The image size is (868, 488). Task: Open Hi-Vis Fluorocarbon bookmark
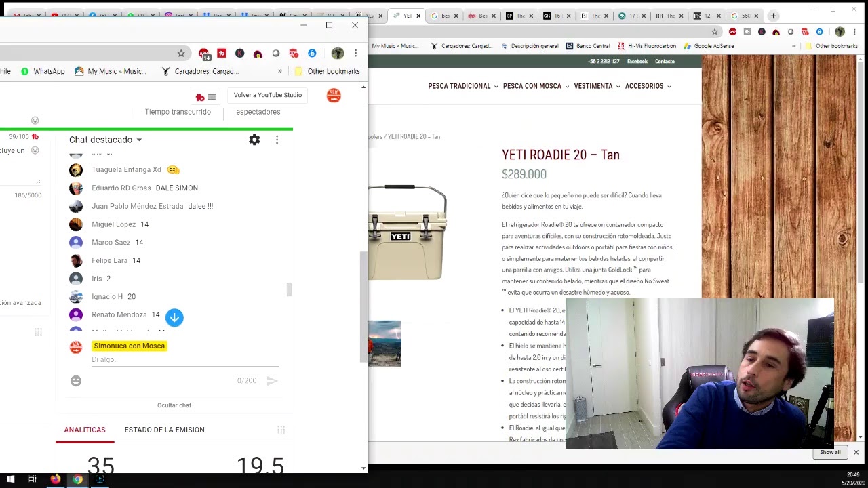(x=646, y=46)
